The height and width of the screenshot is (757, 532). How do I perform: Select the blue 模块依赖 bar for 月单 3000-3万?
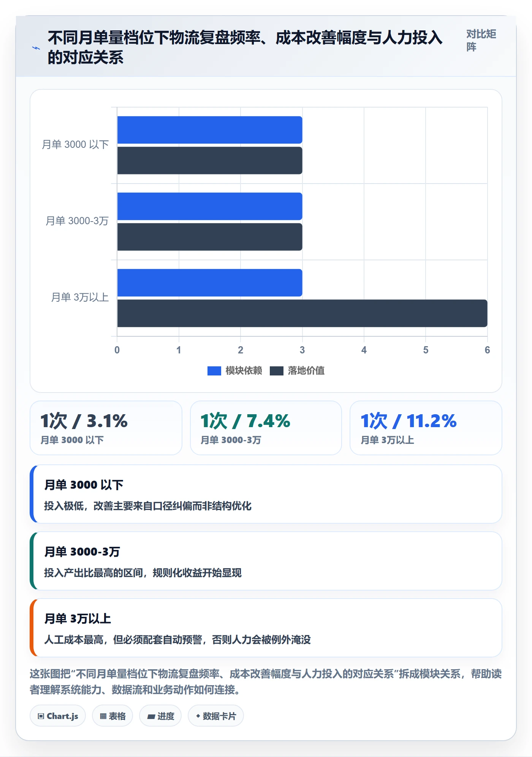pos(210,206)
